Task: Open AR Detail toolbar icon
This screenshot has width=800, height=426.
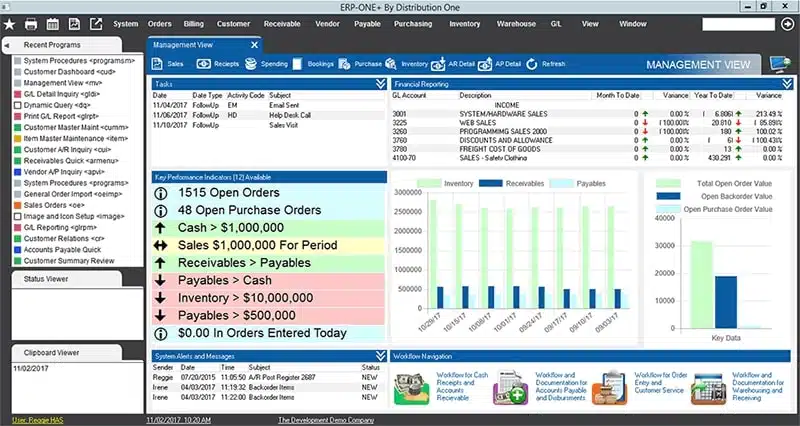Action: point(438,64)
